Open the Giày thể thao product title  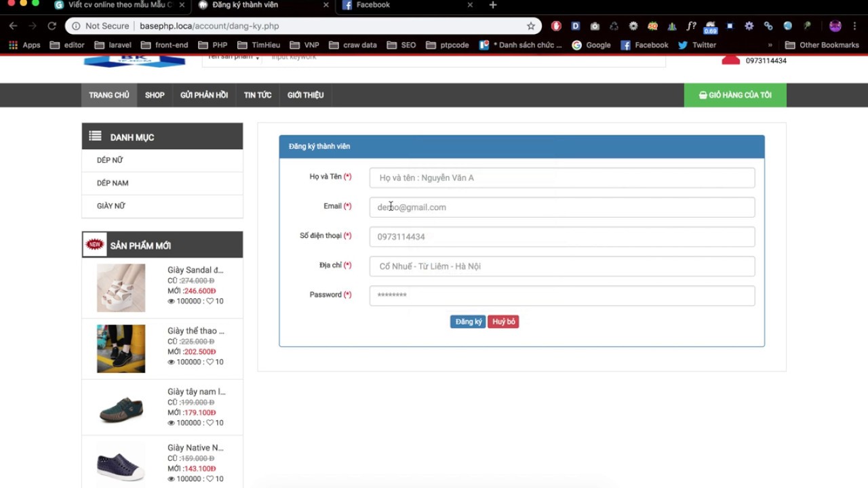pyautogui.click(x=196, y=331)
